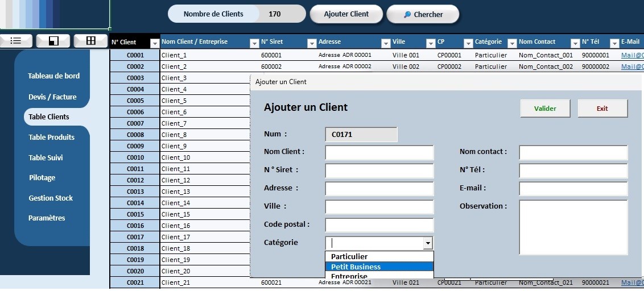The image size is (644, 291).
Task: Open the Mail link for Client_1 row
Action: pyautogui.click(x=632, y=55)
